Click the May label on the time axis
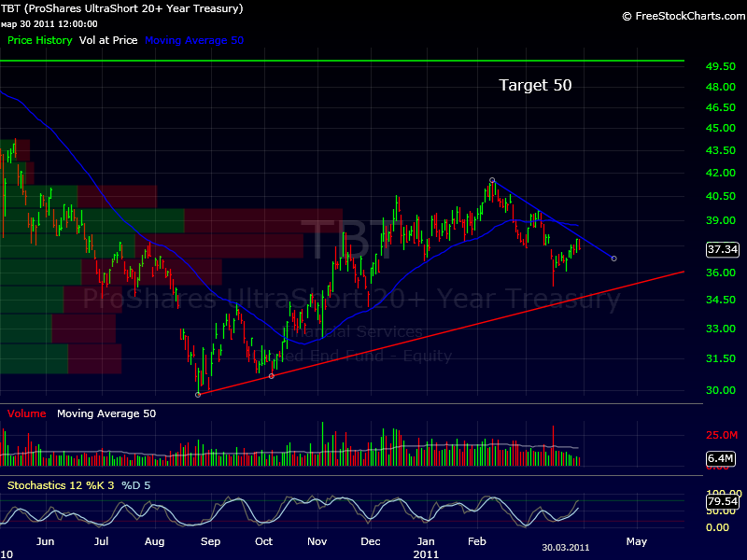This screenshot has height=560, width=747. pos(637,542)
